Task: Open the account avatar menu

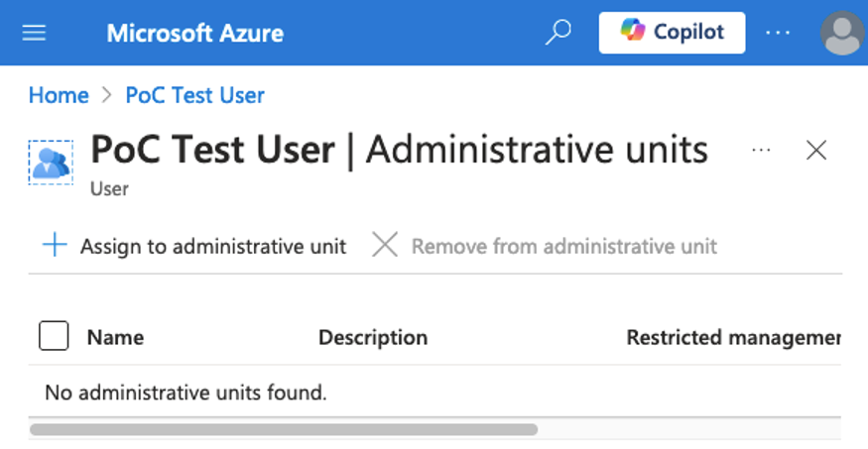Action: tap(842, 33)
